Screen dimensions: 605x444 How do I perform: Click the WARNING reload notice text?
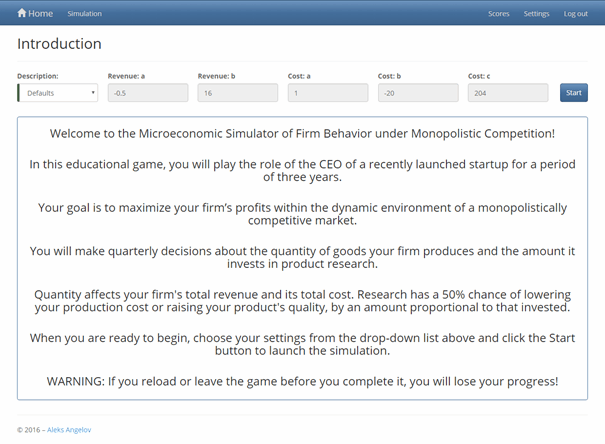coord(302,381)
